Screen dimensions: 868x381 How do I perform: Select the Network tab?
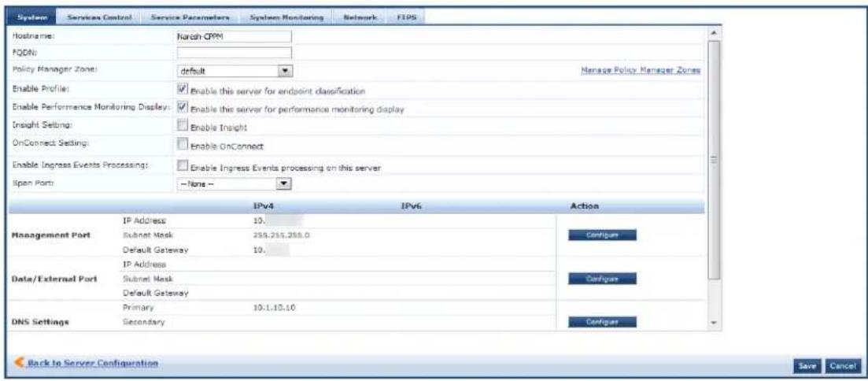(360, 17)
